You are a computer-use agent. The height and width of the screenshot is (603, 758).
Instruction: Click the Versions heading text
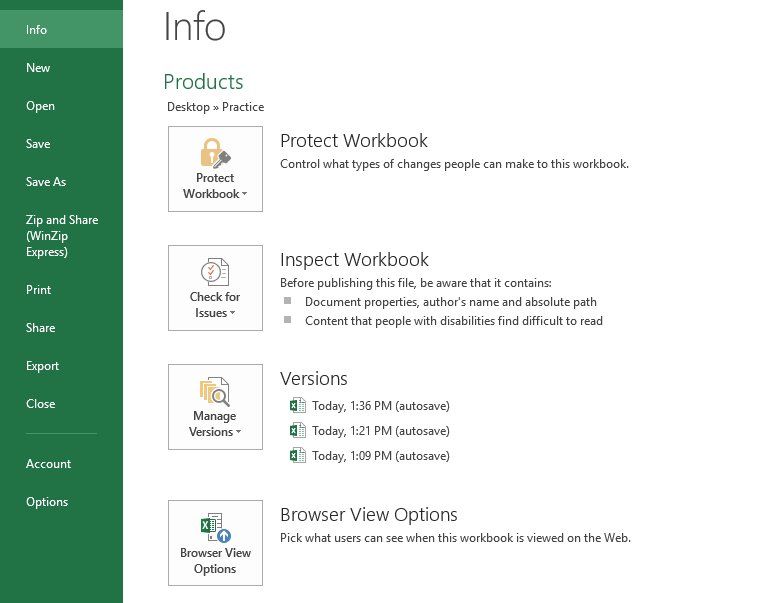[x=314, y=379]
